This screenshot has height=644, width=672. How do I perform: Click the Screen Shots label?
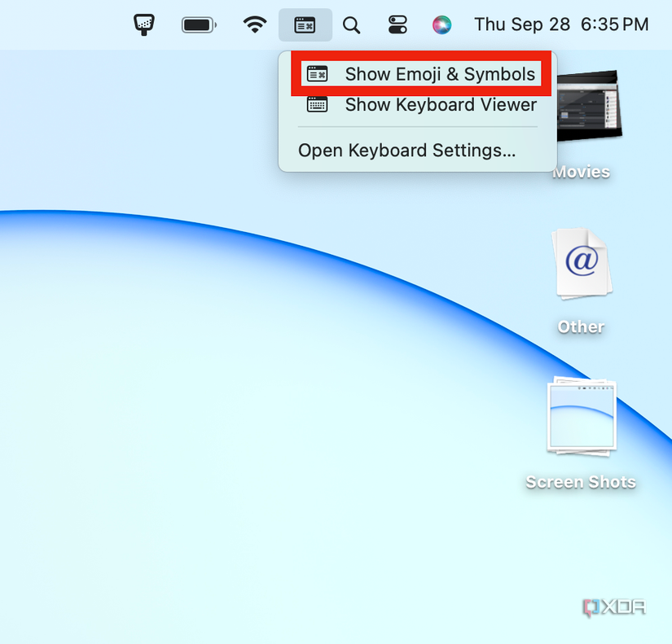click(581, 483)
